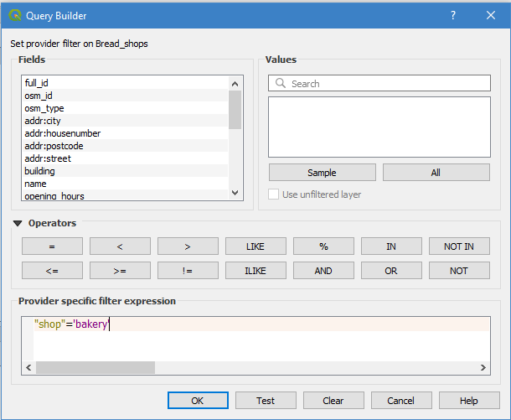Select the osm_id field

pyautogui.click(x=39, y=96)
